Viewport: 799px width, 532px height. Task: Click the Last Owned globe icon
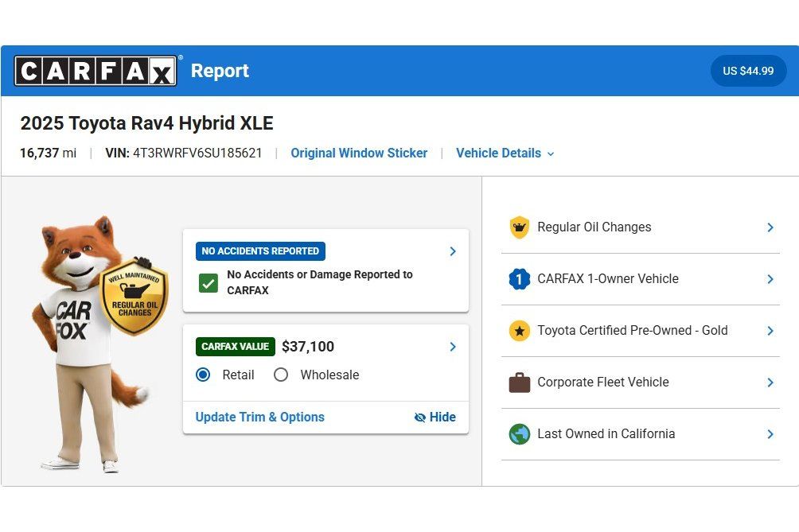pyautogui.click(x=519, y=434)
